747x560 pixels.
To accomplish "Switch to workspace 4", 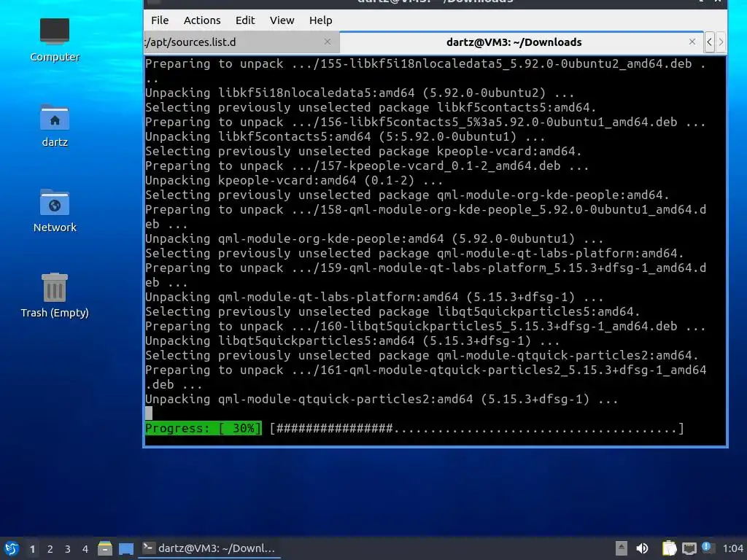I will point(85,549).
